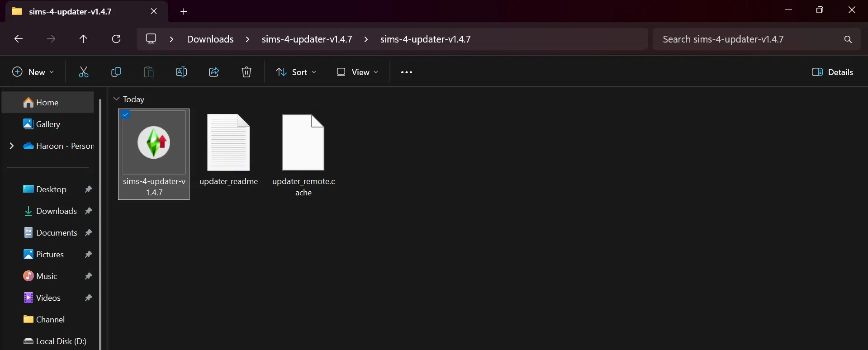Open the View dropdown menu
The width and height of the screenshot is (868, 350).
coord(357,72)
